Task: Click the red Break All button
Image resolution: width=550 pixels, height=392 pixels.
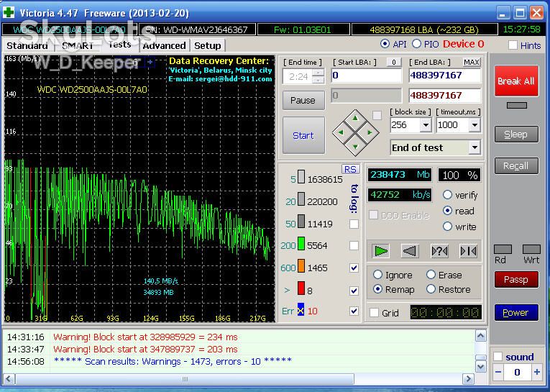Action: [x=516, y=81]
